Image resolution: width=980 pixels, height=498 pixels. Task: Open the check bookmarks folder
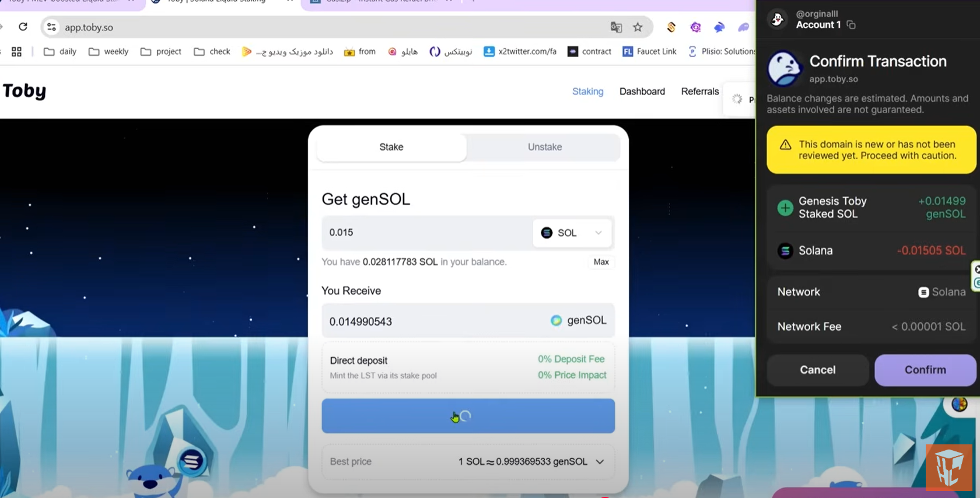(212, 51)
